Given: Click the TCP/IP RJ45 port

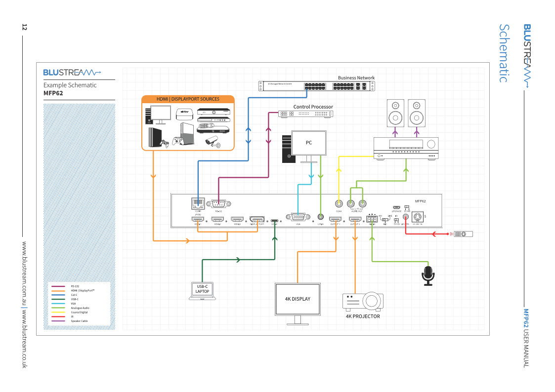Looking at the screenshot, I should tap(198, 203).
